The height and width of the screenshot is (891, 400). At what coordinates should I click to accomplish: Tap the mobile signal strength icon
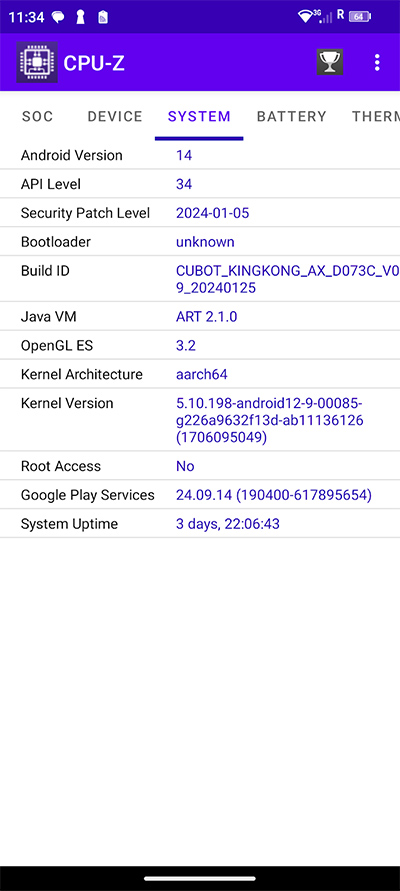[324, 16]
